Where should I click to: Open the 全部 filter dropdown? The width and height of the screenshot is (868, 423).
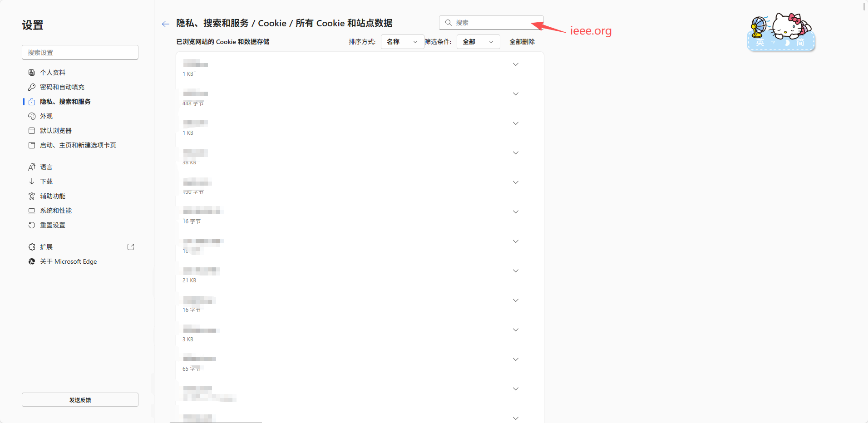point(478,41)
